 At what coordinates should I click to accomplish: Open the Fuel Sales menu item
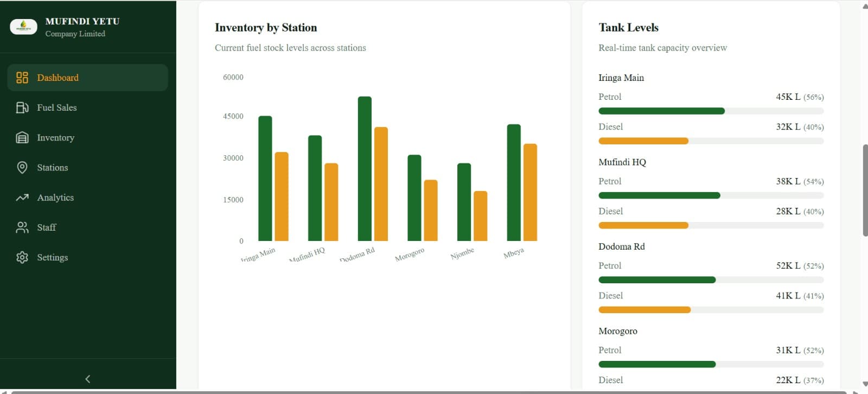pyautogui.click(x=57, y=107)
